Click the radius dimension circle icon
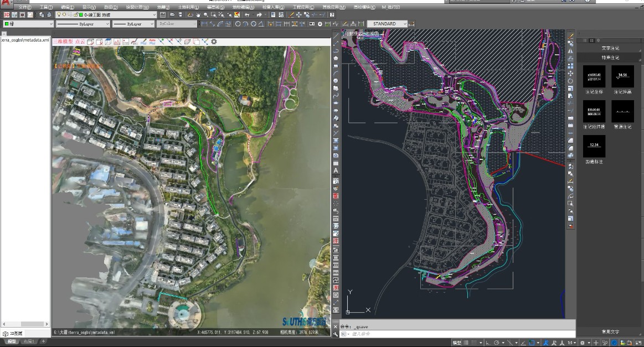Screen dimensions: 644x347 coord(238,24)
